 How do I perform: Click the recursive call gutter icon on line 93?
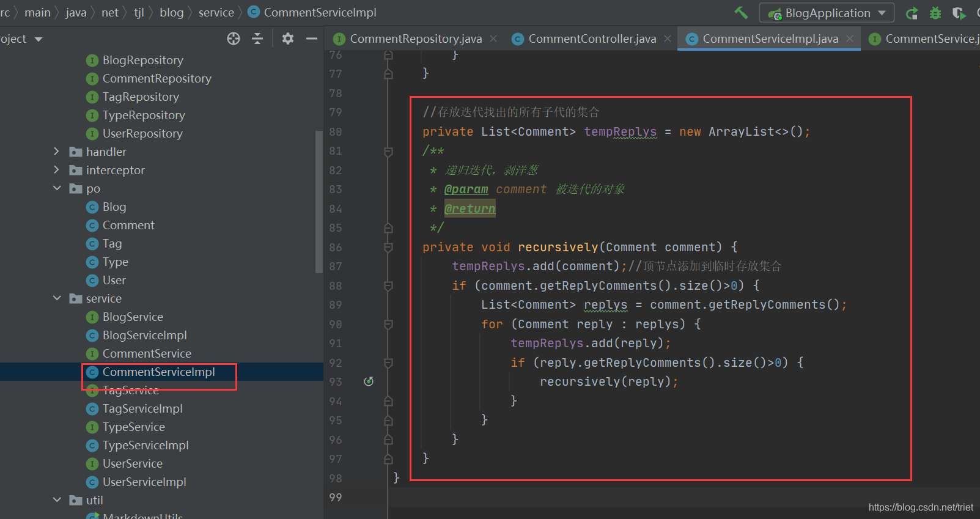369,381
